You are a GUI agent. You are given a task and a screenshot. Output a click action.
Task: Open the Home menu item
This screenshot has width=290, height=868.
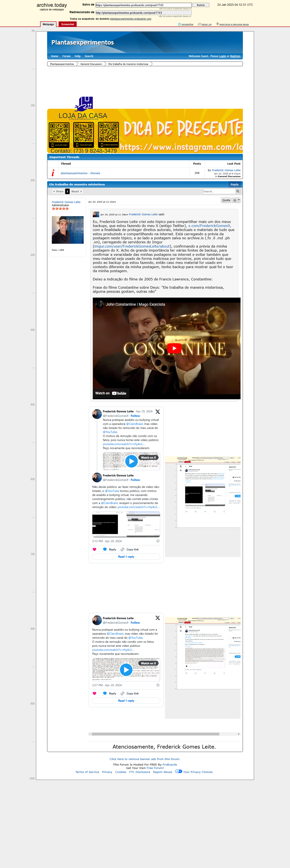55,56
